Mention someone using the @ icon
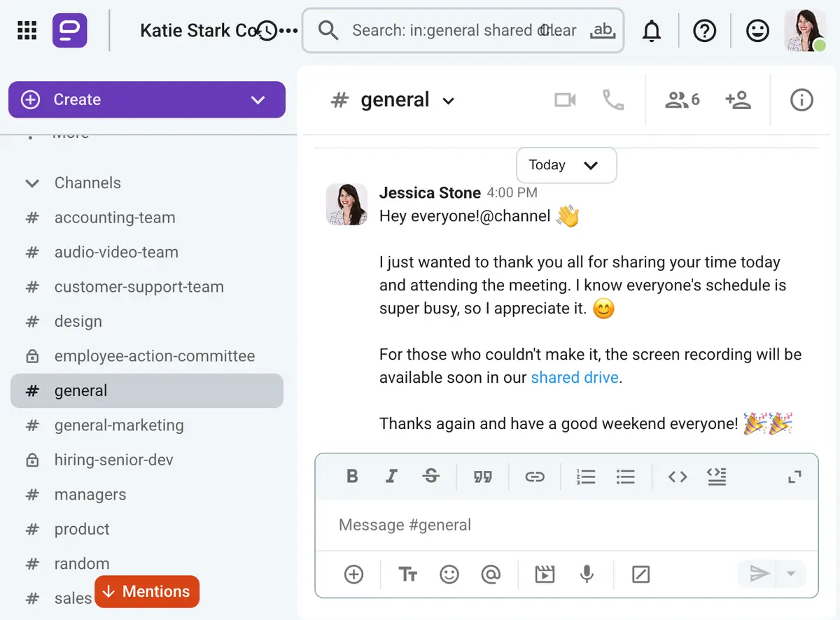 tap(491, 574)
